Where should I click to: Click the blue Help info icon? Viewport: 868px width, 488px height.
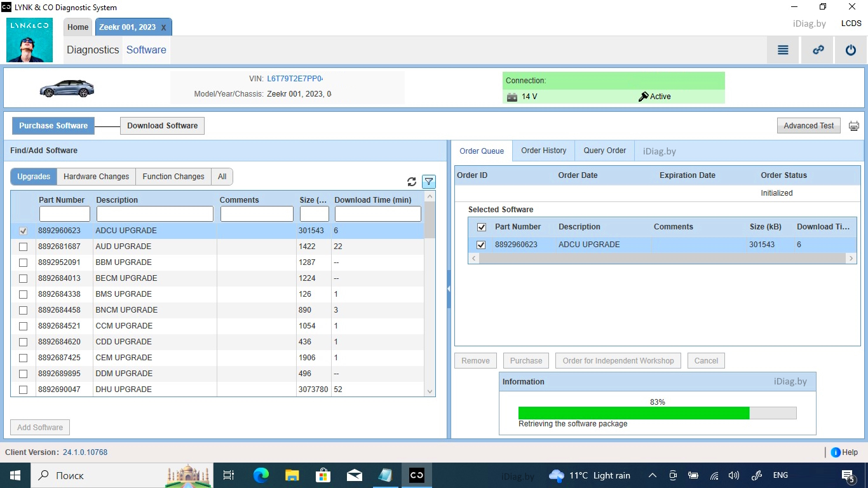836,452
